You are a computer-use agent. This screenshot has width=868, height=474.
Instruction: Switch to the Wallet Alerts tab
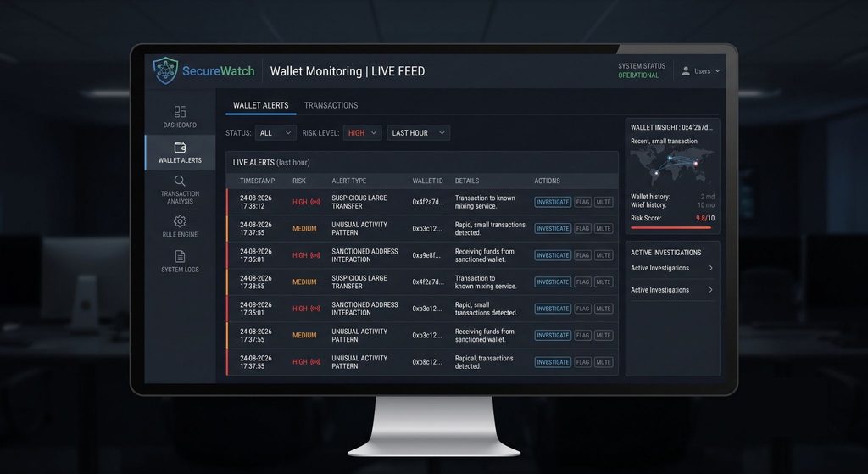pos(261,105)
